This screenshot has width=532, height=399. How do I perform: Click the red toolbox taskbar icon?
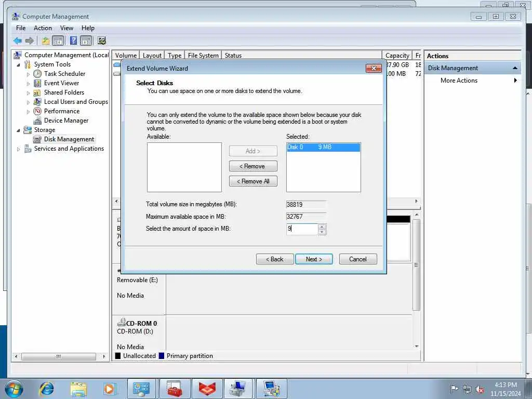click(175, 389)
